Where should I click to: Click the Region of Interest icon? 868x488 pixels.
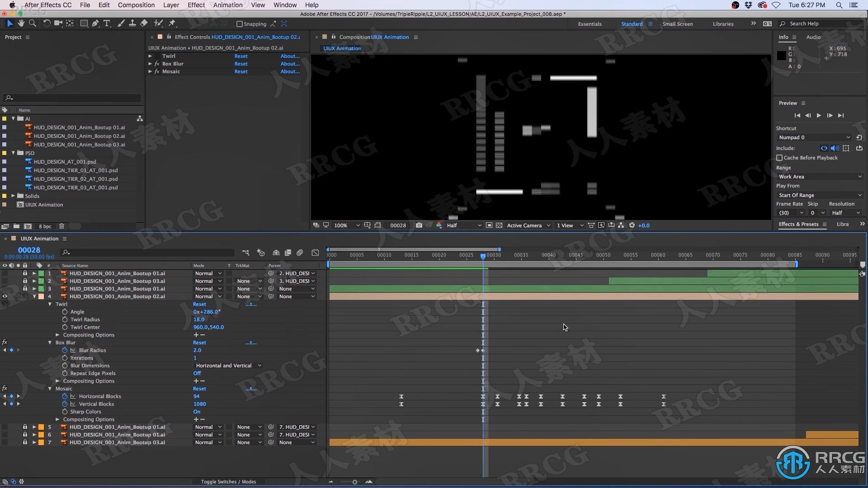(x=378, y=225)
